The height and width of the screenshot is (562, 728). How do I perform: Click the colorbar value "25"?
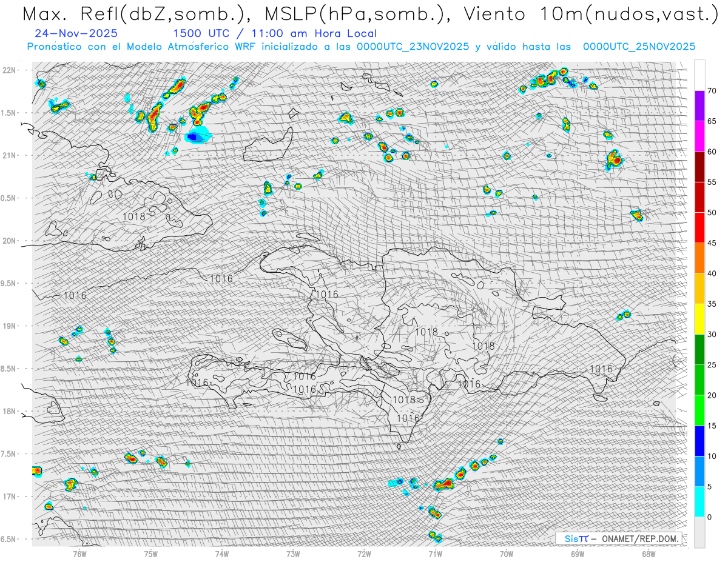[712, 365]
